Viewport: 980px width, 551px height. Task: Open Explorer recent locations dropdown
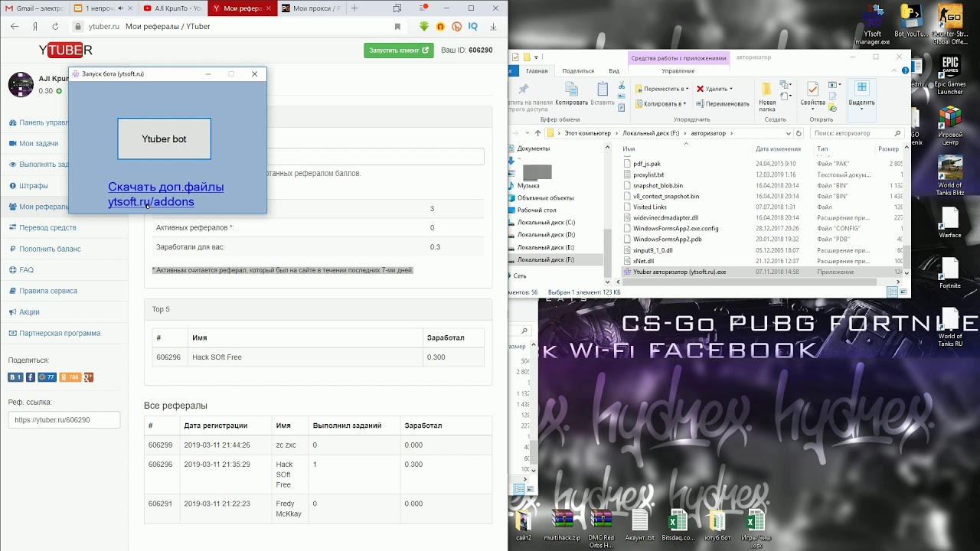click(528, 133)
